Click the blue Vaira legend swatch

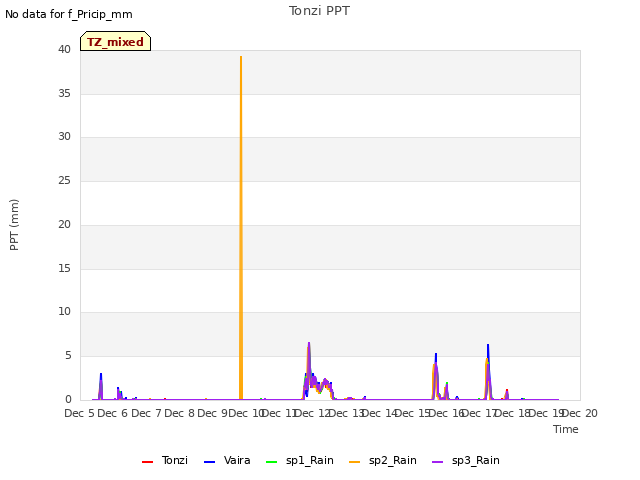pyautogui.click(x=209, y=462)
